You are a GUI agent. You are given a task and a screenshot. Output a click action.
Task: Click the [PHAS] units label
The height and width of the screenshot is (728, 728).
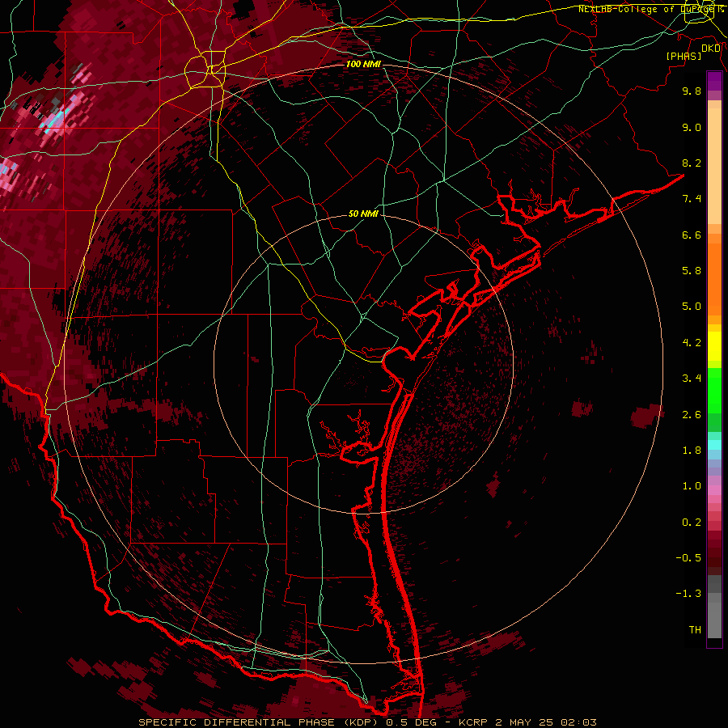coord(684,57)
